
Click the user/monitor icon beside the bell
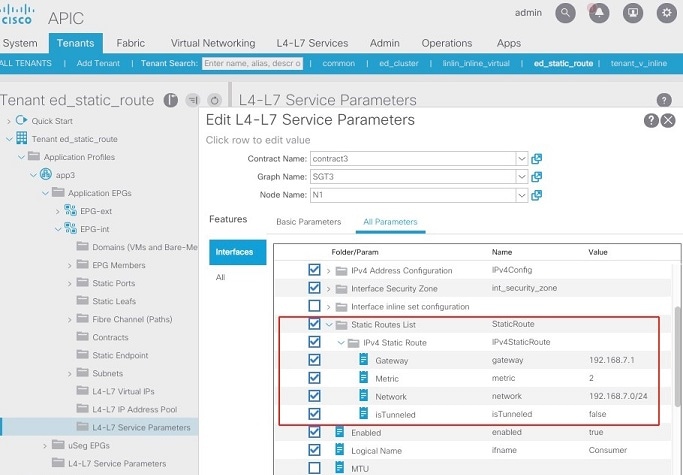[633, 13]
